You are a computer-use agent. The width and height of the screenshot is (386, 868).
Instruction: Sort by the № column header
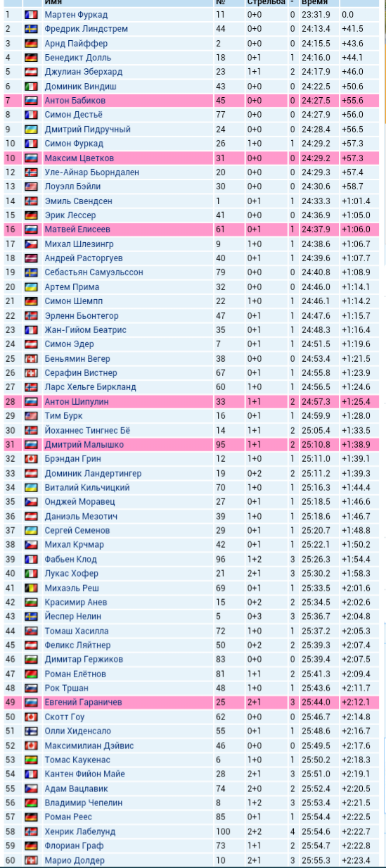(220, 3)
